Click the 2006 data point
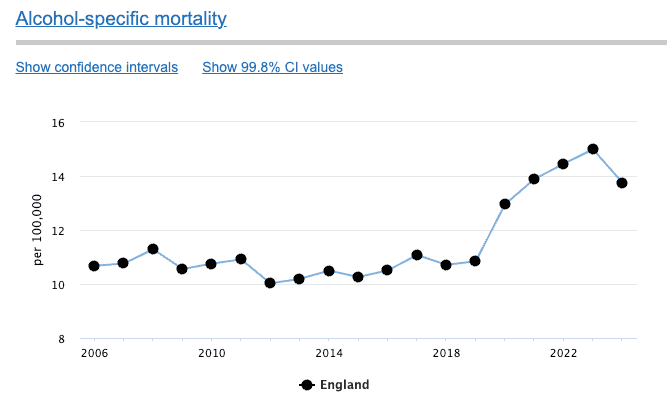 coord(94,266)
